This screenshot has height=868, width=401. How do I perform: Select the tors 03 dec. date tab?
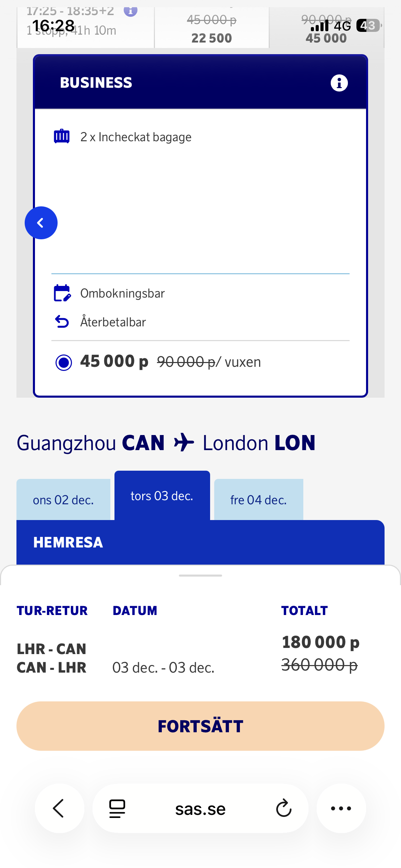pyautogui.click(x=162, y=496)
